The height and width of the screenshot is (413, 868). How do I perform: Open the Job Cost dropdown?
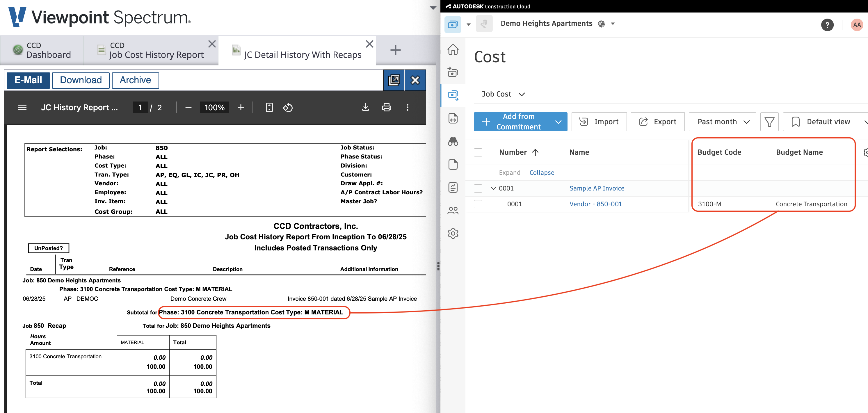503,94
